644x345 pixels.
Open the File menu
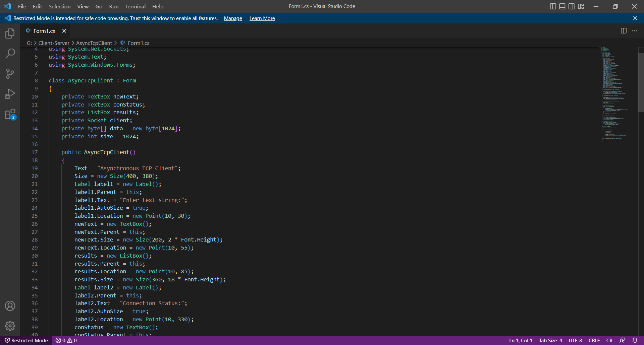(22, 6)
